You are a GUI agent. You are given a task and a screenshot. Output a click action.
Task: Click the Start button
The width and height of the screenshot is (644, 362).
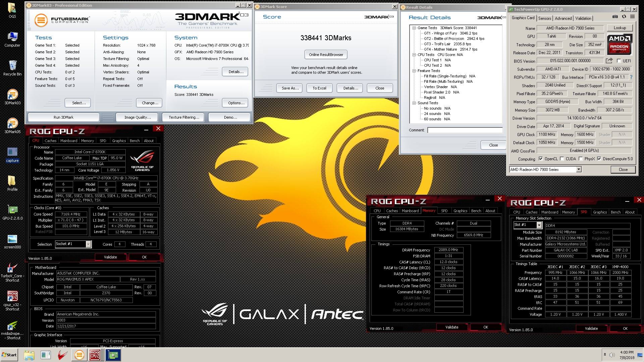pos(9,355)
